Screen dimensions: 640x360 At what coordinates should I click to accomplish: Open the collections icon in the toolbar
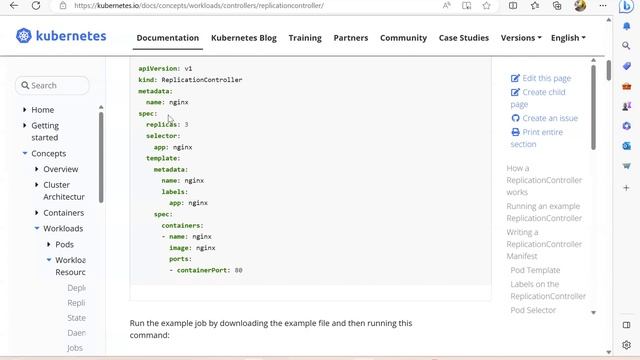(557, 6)
